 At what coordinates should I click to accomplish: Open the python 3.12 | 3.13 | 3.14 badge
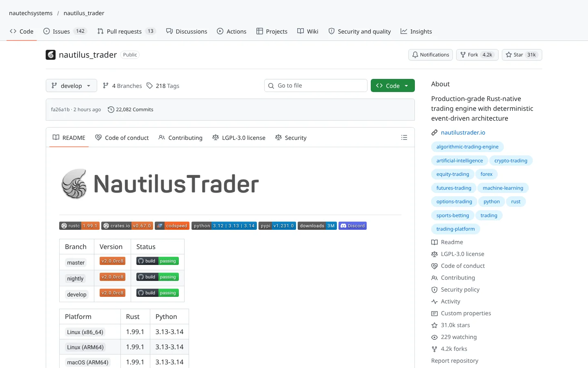click(224, 226)
